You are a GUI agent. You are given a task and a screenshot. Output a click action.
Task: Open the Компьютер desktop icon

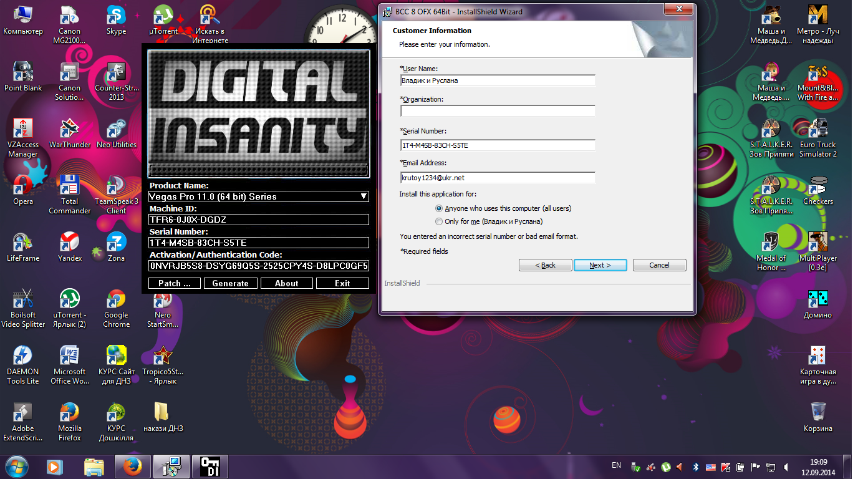23,21
